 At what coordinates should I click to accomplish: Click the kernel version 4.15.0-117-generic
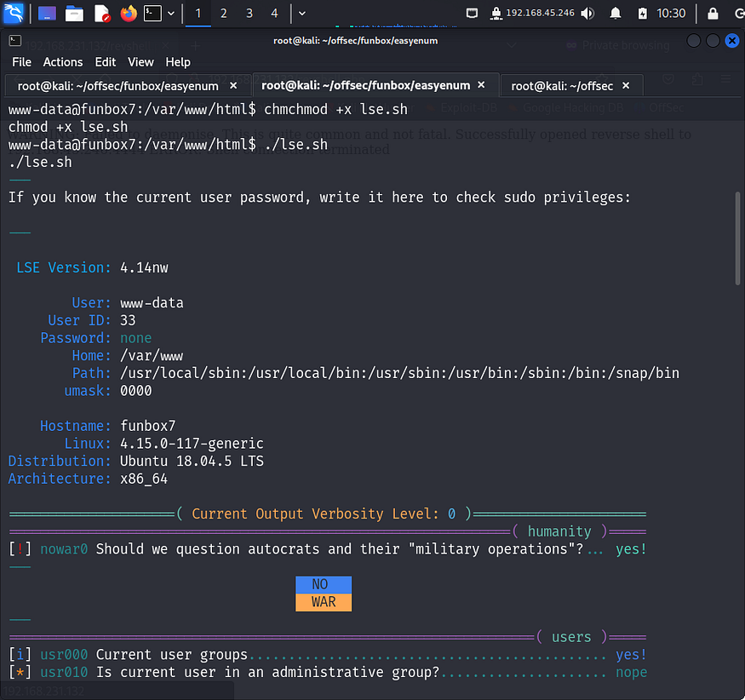pyautogui.click(x=192, y=444)
